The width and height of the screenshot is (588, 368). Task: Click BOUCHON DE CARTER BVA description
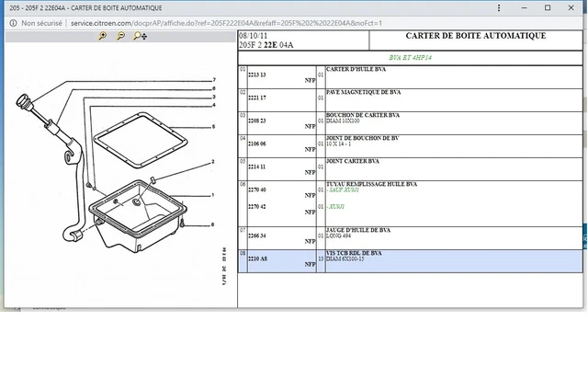(x=363, y=115)
